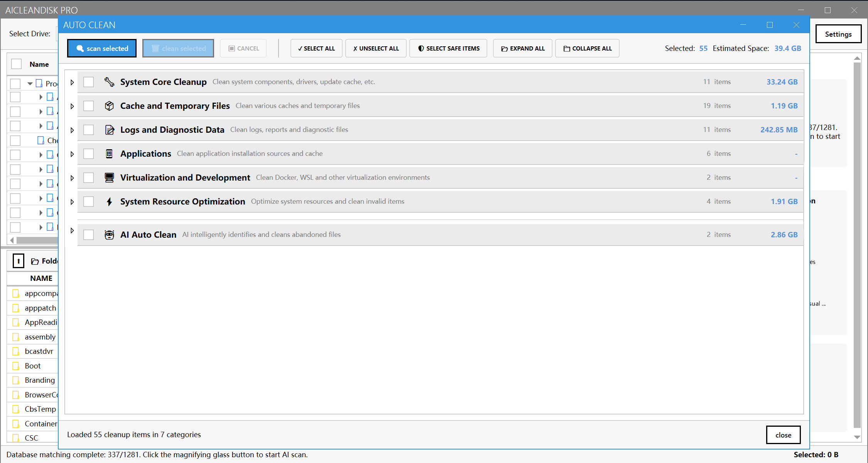Screen dimensions: 868x463
Task: Click the Virtualization and Development monitor icon
Action: 109,177
